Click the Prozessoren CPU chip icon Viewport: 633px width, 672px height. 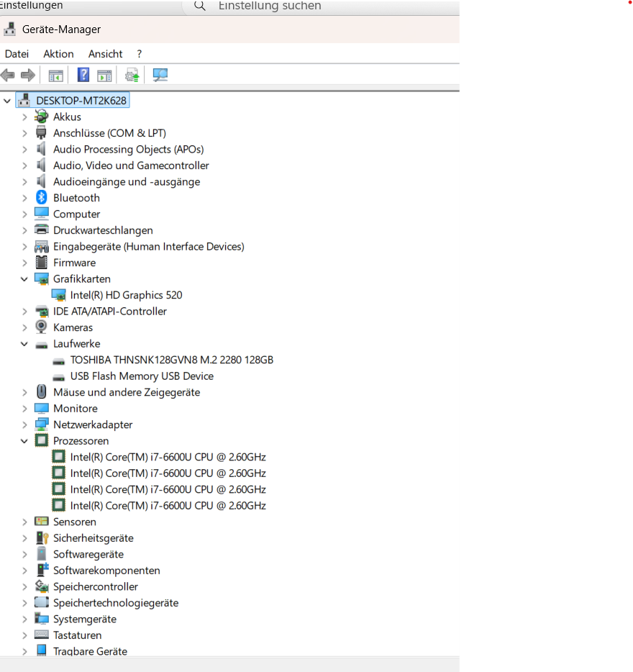point(42,440)
